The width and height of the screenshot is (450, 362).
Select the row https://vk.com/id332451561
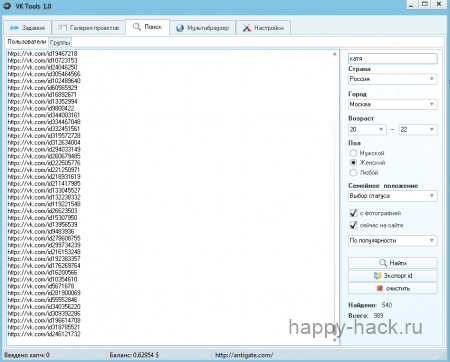coord(44,129)
